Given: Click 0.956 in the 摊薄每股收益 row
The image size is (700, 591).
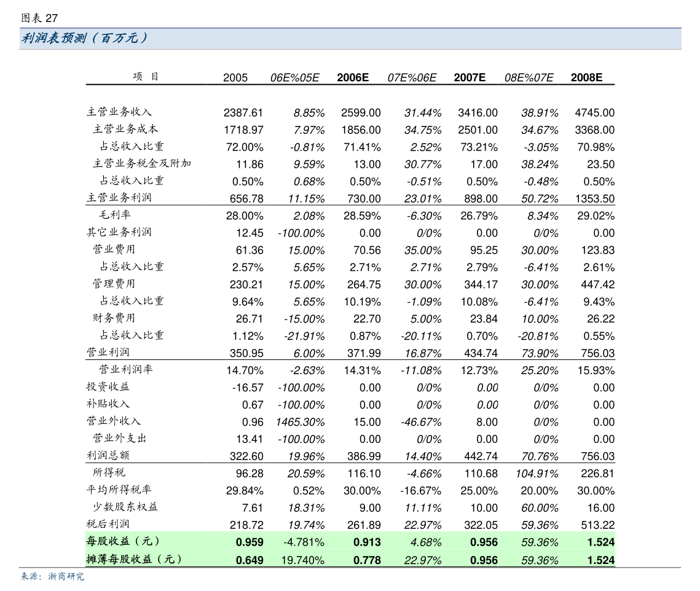Looking at the screenshot, I should 484,560.
